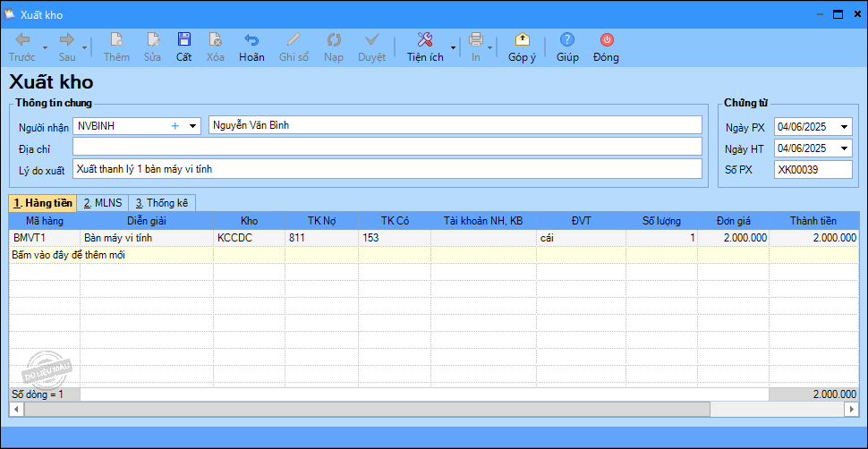Expand the Trước dropdown arrow
This screenshot has height=449, width=868.
(45, 47)
